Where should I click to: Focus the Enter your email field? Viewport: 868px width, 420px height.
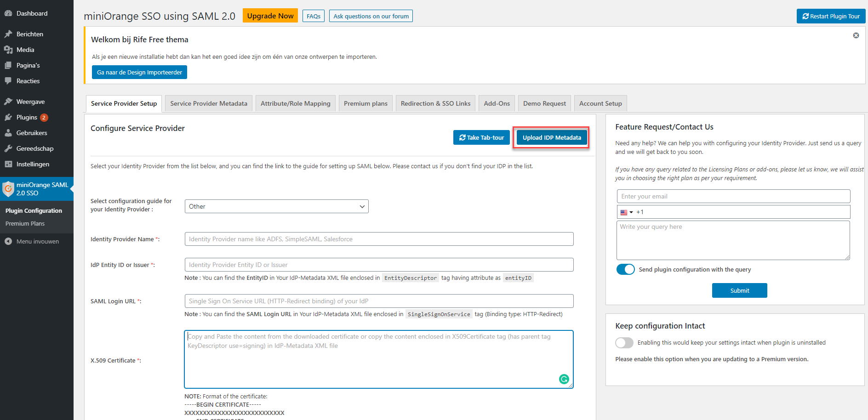(x=734, y=196)
